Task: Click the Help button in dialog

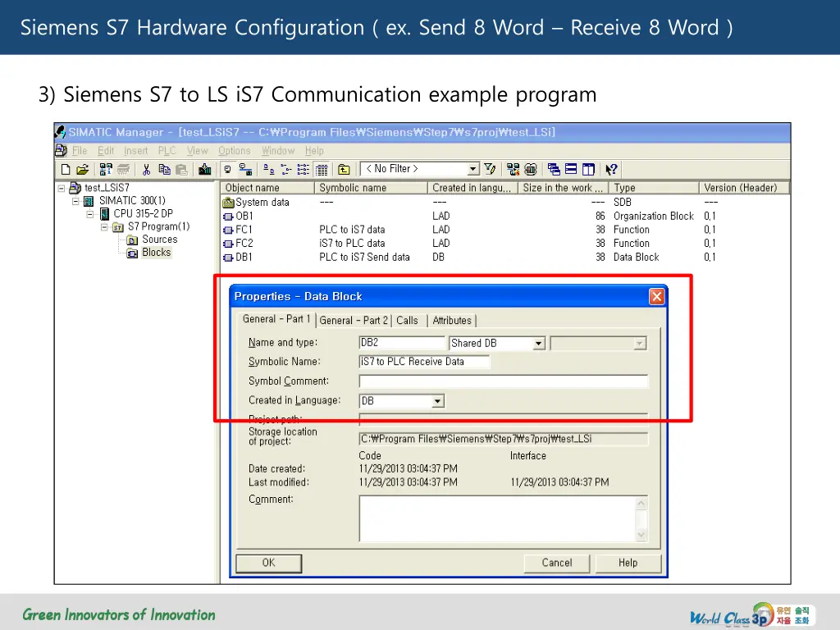Action: click(x=628, y=563)
